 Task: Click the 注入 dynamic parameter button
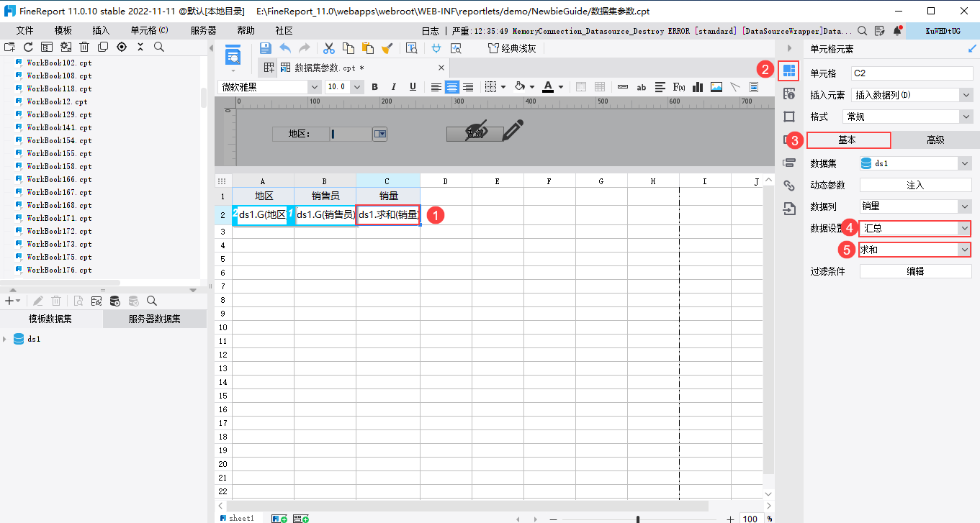pos(915,185)
